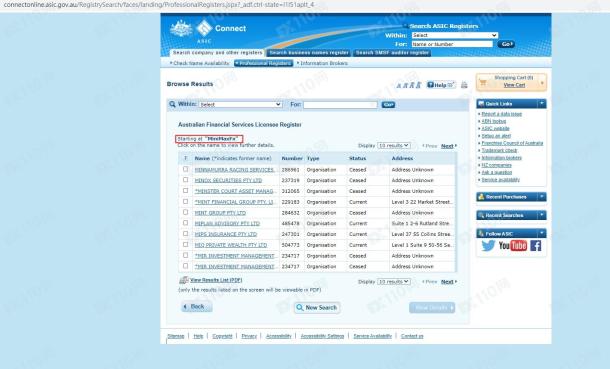Screen dimensions: 610x369
Task: Tick checkbox for MENOX SECURITIES PTY LTD
Action: pyautogui.click(x=186, y=180)
